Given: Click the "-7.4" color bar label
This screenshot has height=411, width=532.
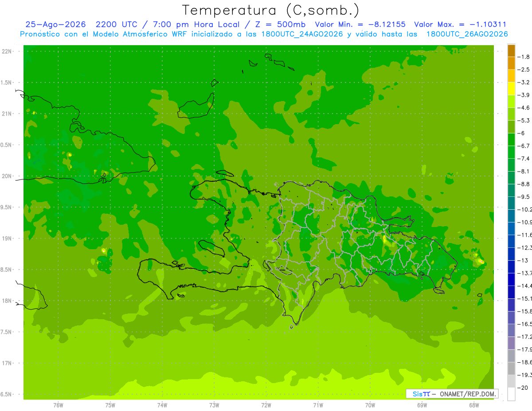Looking at the screenshot, I should [524, 158].
